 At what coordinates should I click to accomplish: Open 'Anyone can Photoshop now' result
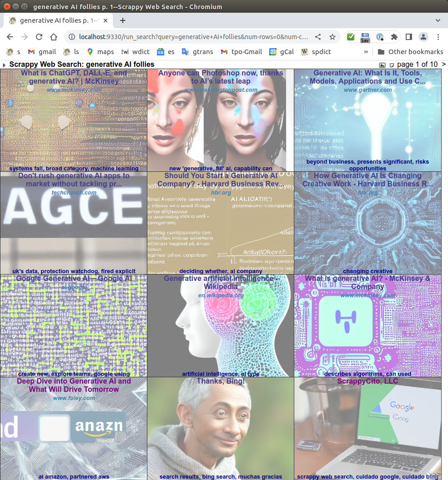click(221, 77)
